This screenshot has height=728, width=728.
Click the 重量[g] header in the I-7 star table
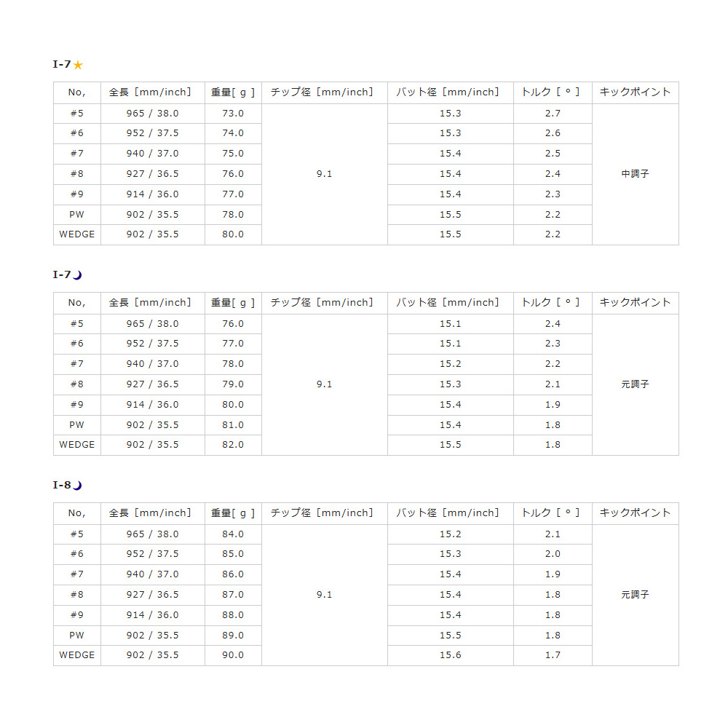233,92
